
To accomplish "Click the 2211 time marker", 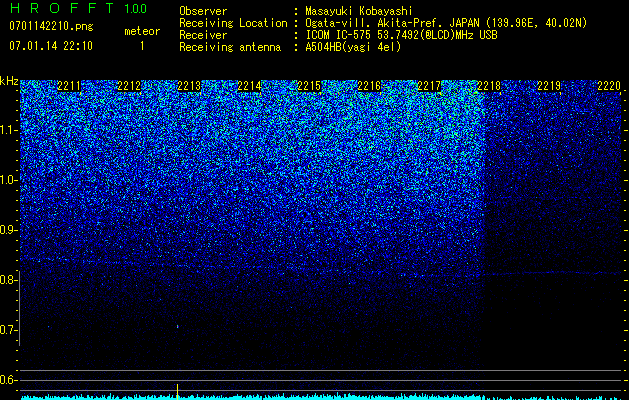I will pos(69,86).
